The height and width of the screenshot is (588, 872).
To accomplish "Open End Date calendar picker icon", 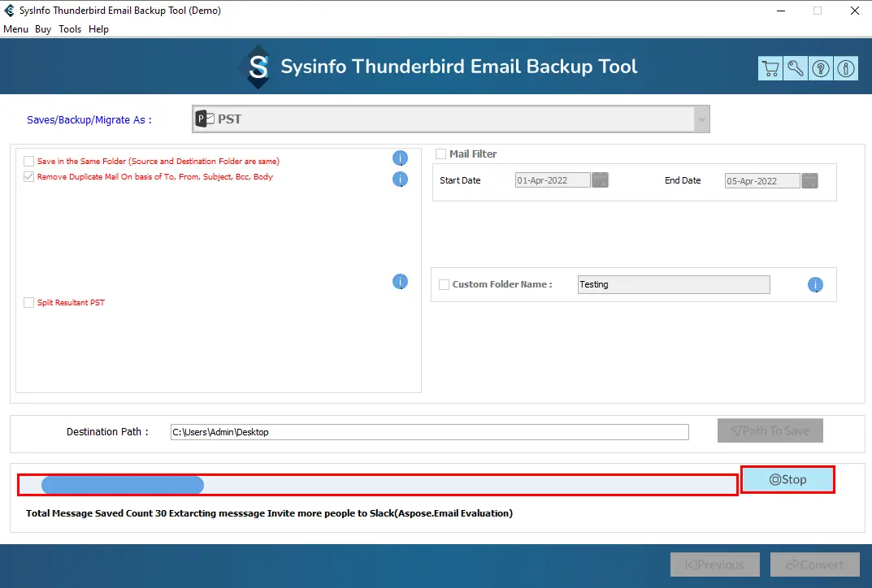I will 809,180.
